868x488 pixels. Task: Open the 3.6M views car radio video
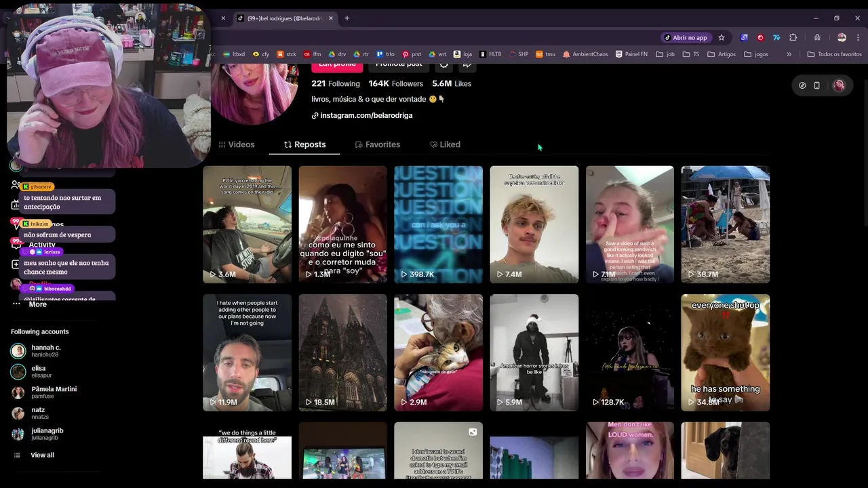[247, 224]
